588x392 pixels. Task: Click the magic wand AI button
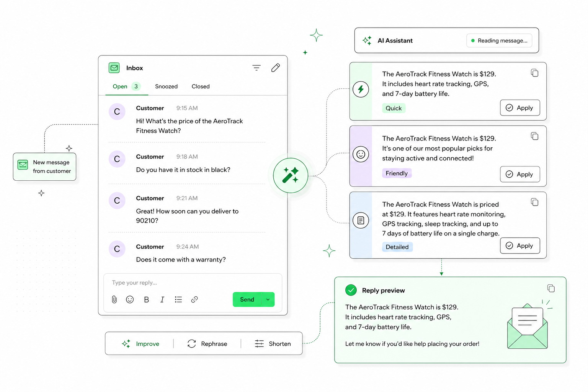coord(291,175)
